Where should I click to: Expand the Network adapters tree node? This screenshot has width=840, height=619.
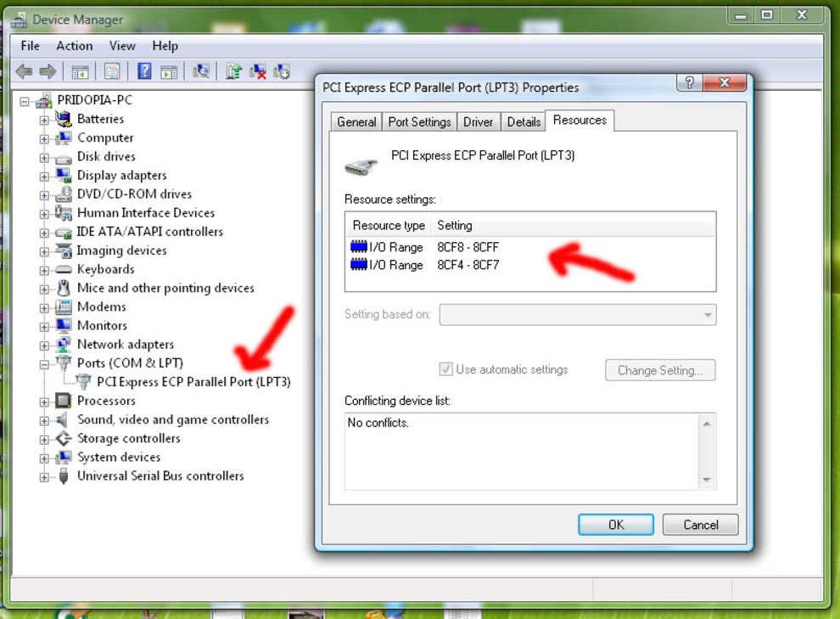(x=44, y=345)
